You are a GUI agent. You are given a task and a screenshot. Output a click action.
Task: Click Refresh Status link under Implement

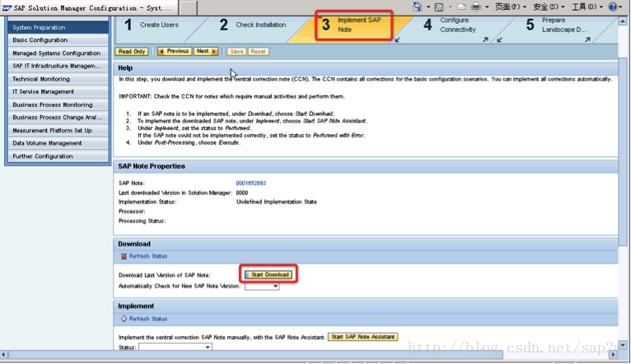pyautogui.click(x=148, y=319)
